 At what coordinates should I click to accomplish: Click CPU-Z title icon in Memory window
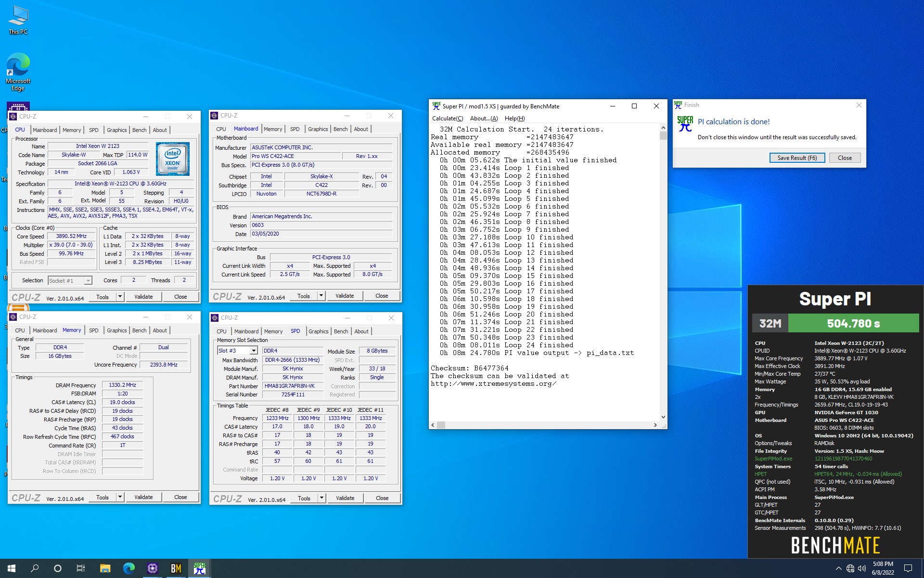[13, 317]
